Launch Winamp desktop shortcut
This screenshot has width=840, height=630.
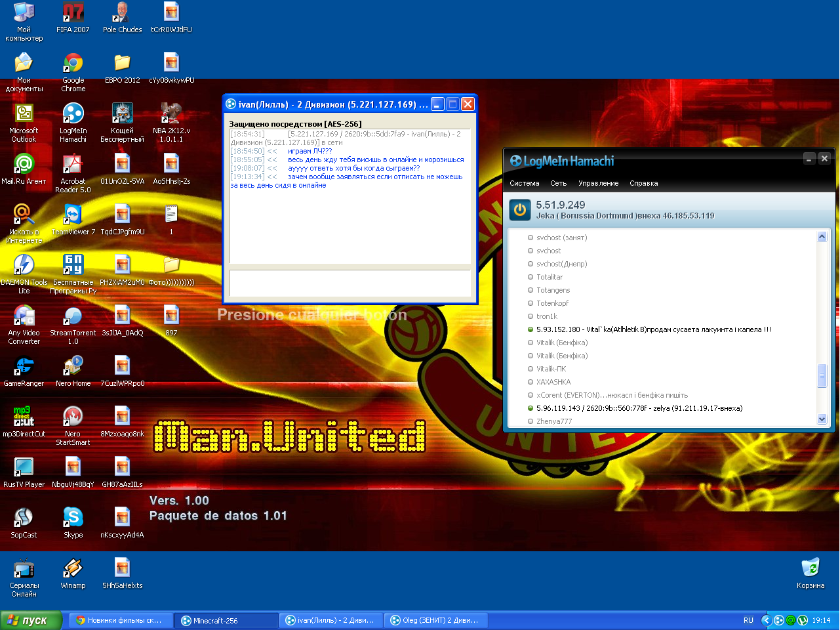tap(73, 574)
